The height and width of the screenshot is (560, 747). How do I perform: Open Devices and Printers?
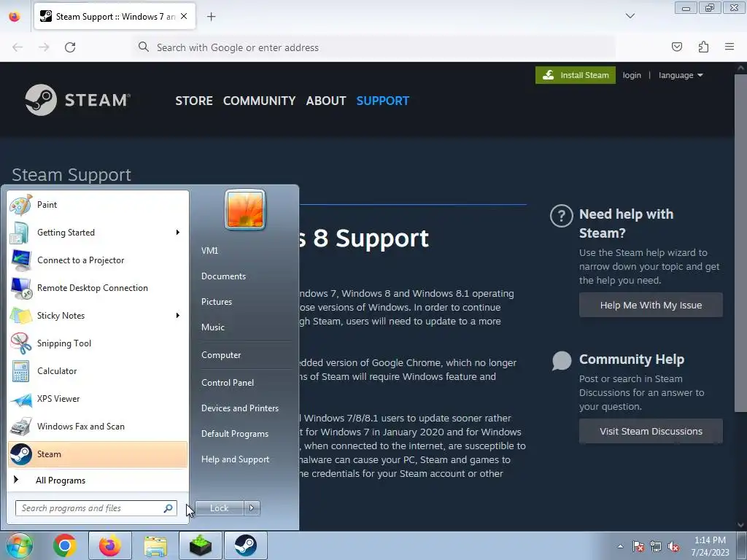[x=239, y=408]
